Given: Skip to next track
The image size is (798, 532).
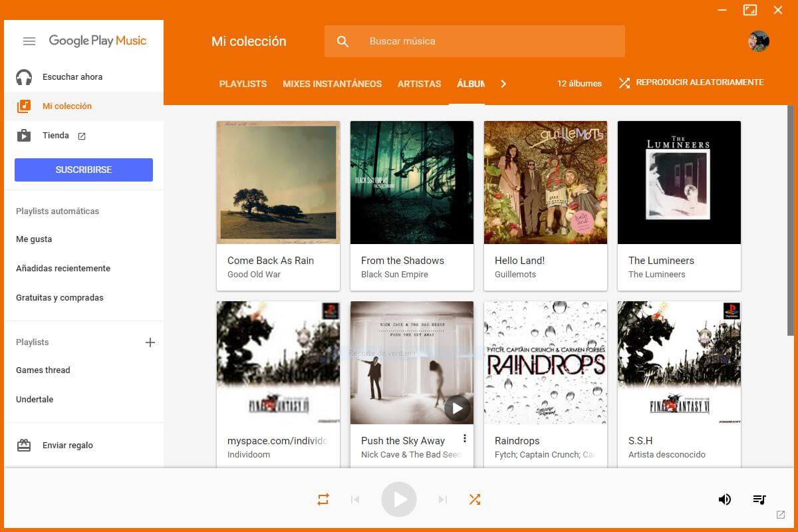Looking at the screenshot, I should pos(443,499).
